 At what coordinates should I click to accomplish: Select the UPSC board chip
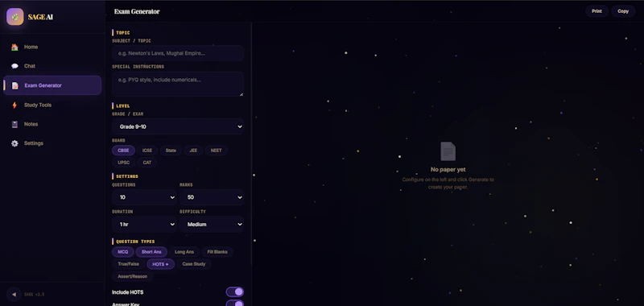tap(124, 163)
